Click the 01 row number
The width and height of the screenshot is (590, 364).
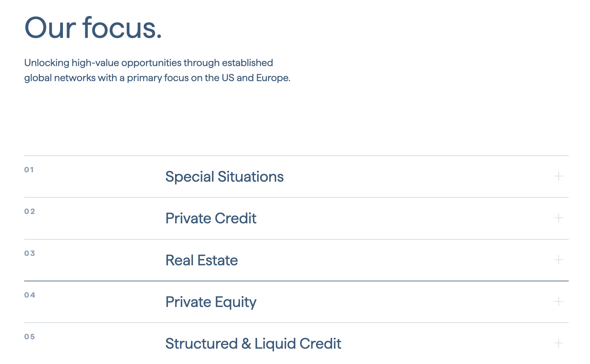pos(29,170)
